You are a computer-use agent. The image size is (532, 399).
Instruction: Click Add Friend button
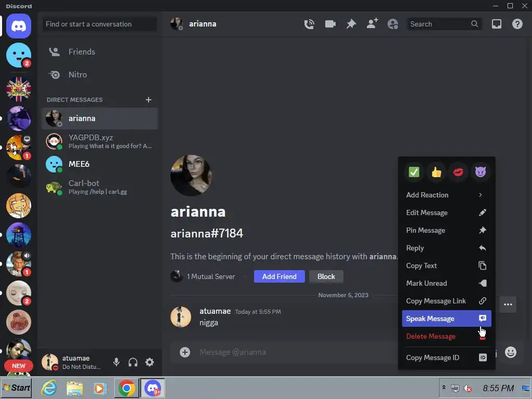point(279,276)
